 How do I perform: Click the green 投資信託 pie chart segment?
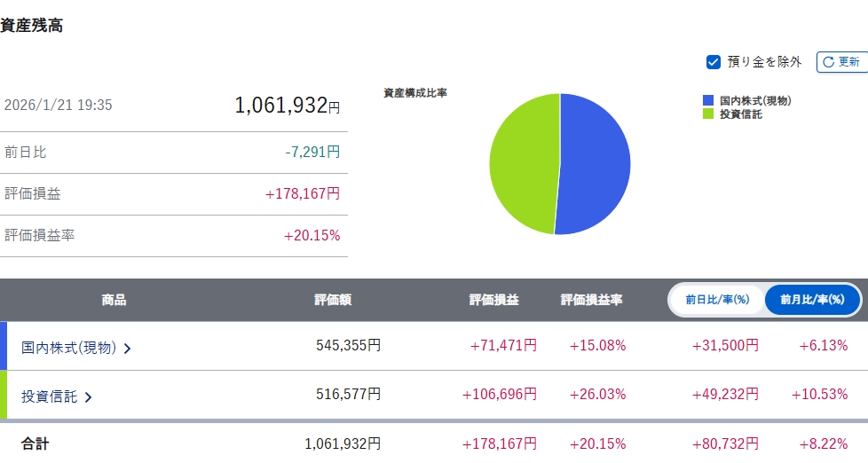click(x=524, y=164)
